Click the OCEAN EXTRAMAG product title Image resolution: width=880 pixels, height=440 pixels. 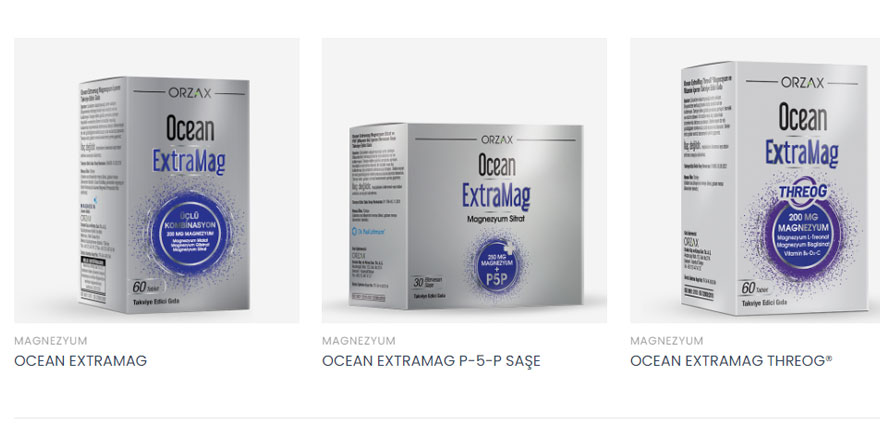click(x=80, y=361)
